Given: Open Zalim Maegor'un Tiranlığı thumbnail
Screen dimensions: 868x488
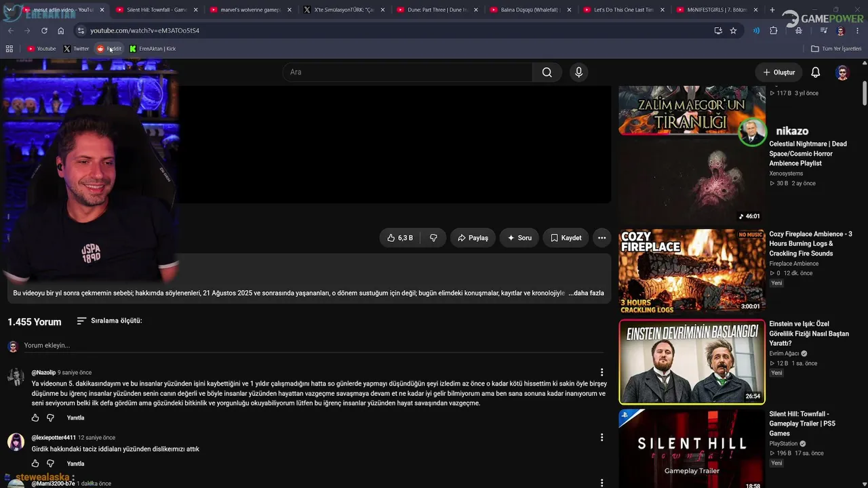Looking at the screenshot, I should pos(692,110).
